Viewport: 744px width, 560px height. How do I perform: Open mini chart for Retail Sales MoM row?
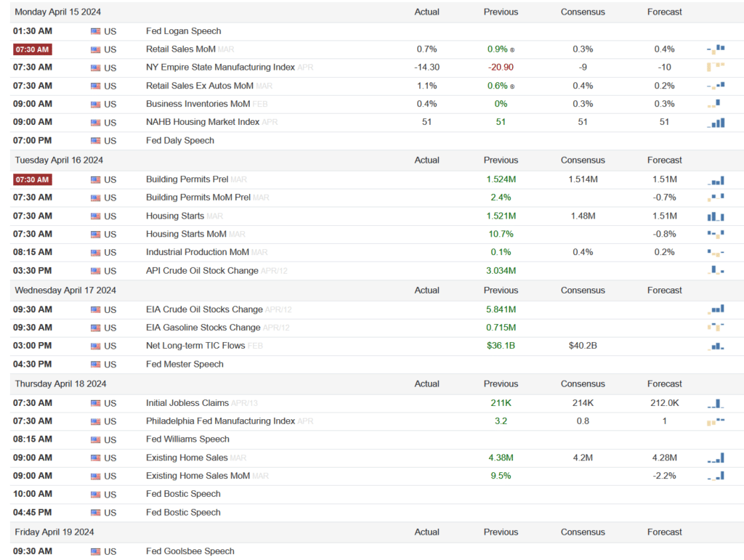pyautogui.click(x=716, y=49)
